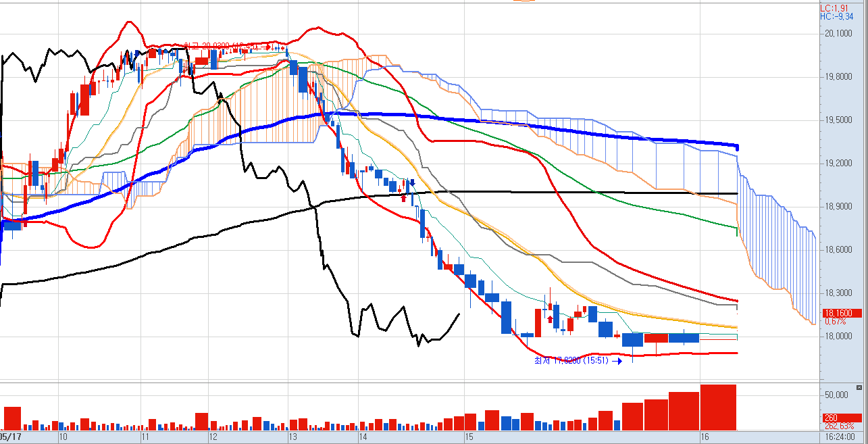This screenshot has height=444, width=868.
Task: Click the HC:-9,34 indicator text
Action: pyautogui.click(x=836, y=16)
